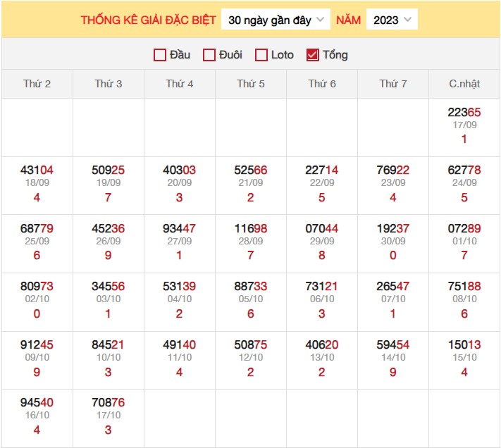Click the Thứ 2 column header
Screen dimensions: 501x448
click(37, 84)
